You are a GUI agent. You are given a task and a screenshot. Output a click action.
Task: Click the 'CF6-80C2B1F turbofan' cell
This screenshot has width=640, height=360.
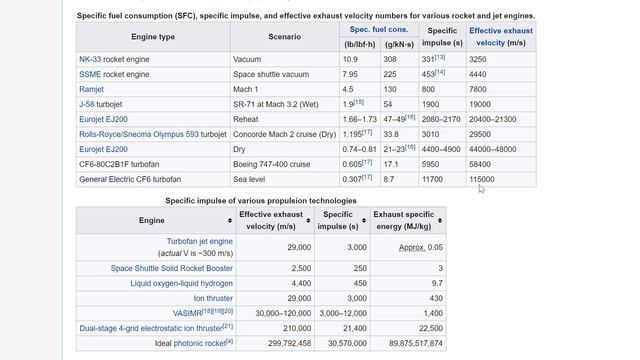click(x=153, y=164)
